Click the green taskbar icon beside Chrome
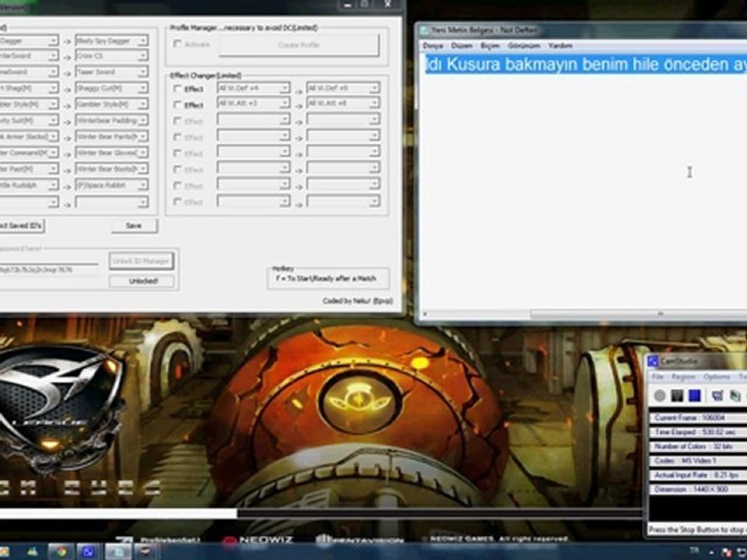 (x=33, y=551)
